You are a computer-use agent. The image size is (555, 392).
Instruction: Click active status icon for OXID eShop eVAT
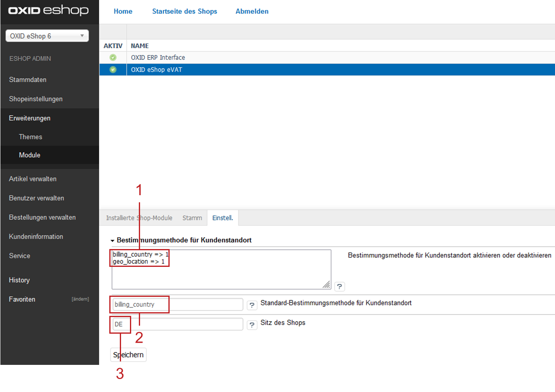click(x=113, y=70)
